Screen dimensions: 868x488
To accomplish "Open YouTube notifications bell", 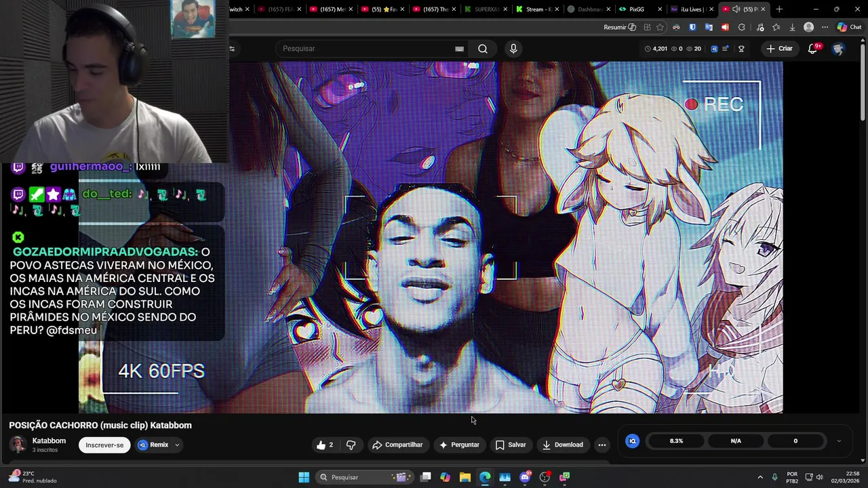I will pyautogui.click(x=814, y=48).
